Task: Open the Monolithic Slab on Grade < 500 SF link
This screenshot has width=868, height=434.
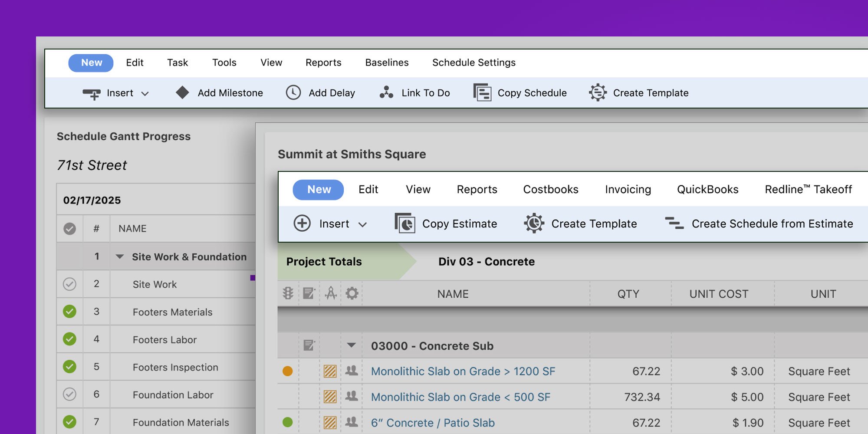Action: tap(461, 397)
